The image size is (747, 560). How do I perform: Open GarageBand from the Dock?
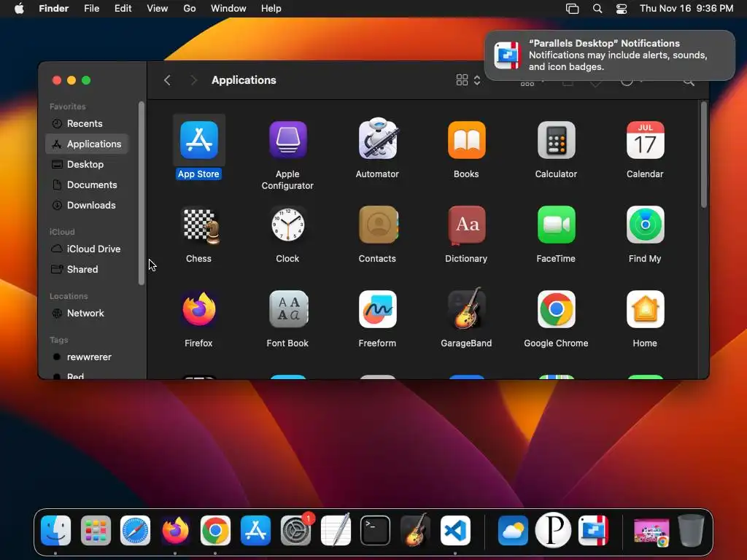415,529
